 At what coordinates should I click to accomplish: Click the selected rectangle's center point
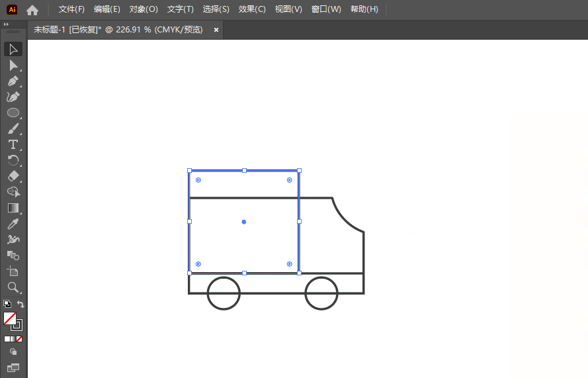tap(244, 222)
